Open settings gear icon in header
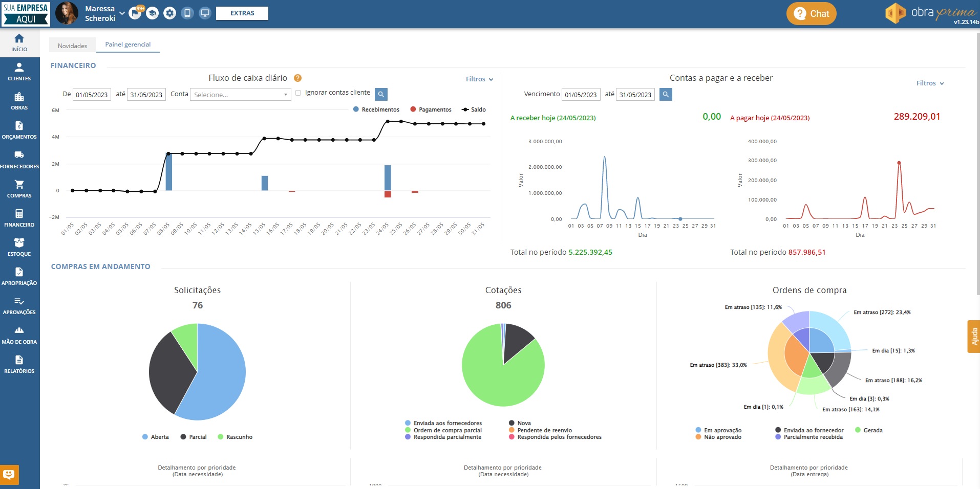Viewport: 980px width, 489px height. [170, 13]
